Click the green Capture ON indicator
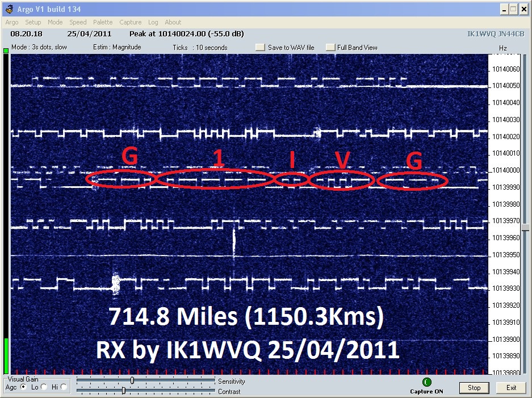532x398 pixels. point(427,383)
